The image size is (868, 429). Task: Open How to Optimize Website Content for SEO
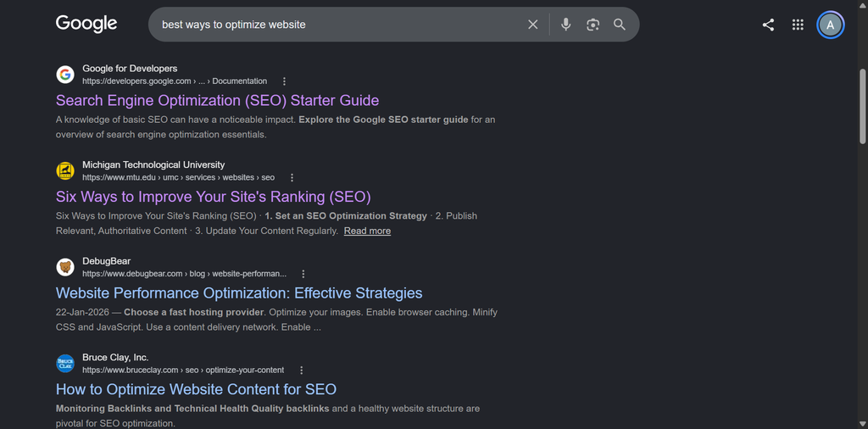coord(196,389)
